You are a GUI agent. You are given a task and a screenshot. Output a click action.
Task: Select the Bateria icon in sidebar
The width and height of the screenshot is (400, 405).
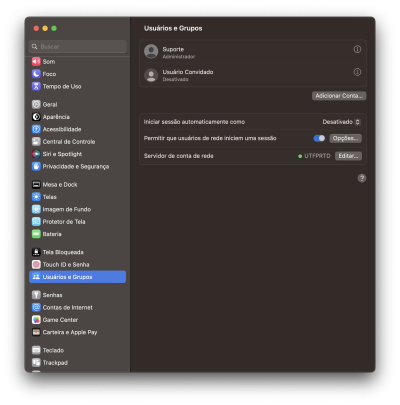tap(36, 234)
